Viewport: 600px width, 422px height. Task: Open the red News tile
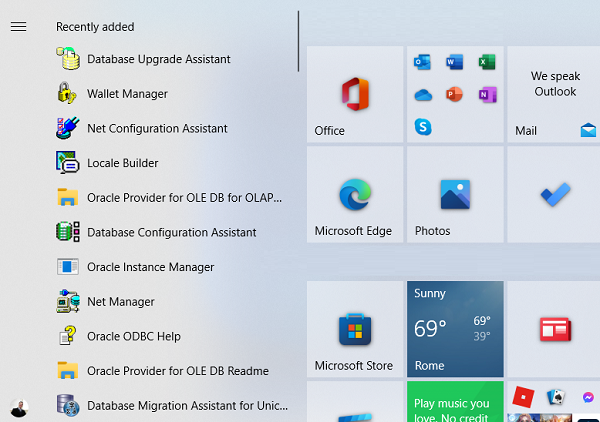pos(554,329)
